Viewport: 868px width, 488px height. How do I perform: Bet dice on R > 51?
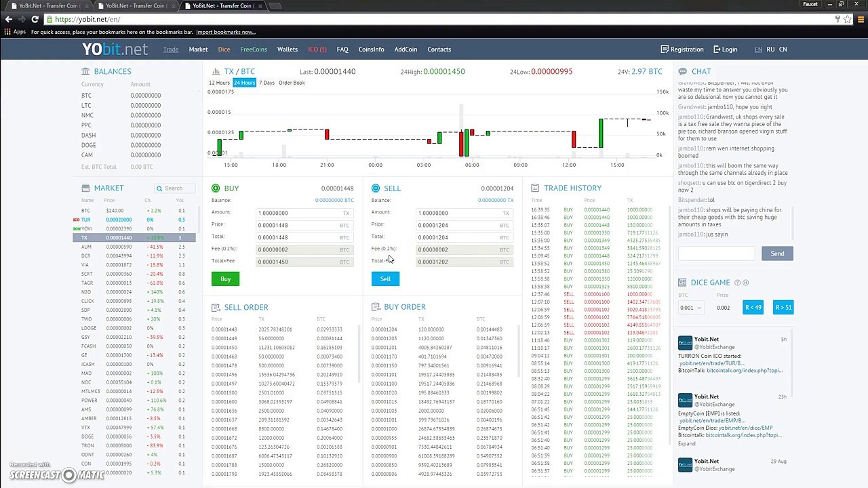(x=783, y=308)
